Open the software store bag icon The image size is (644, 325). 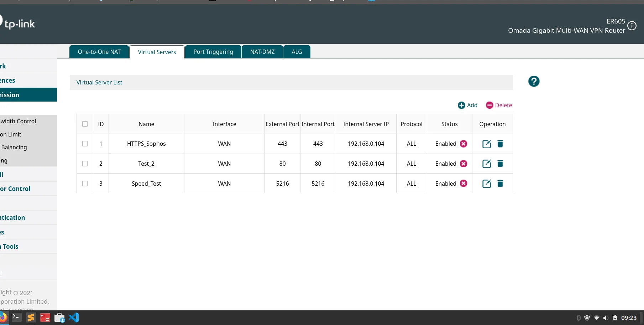59,318
